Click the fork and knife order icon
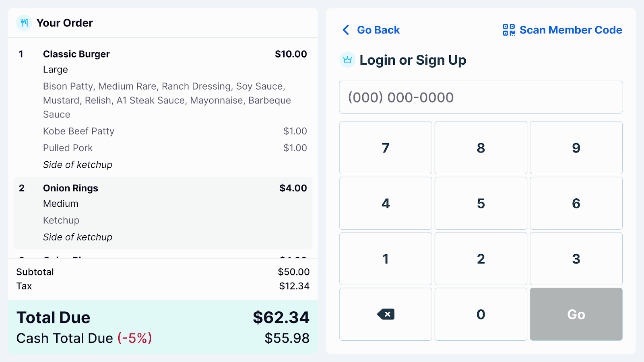This screenshot has height=362, width=644. tap(24, 23)
